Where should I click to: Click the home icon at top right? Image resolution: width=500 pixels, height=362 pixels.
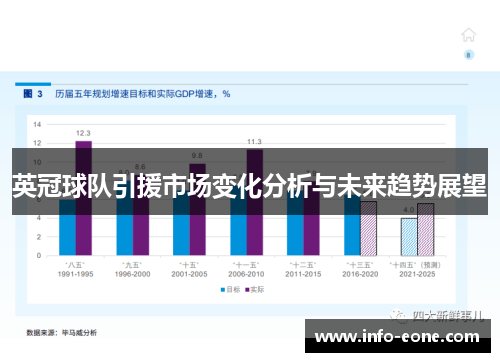[468, 35]
